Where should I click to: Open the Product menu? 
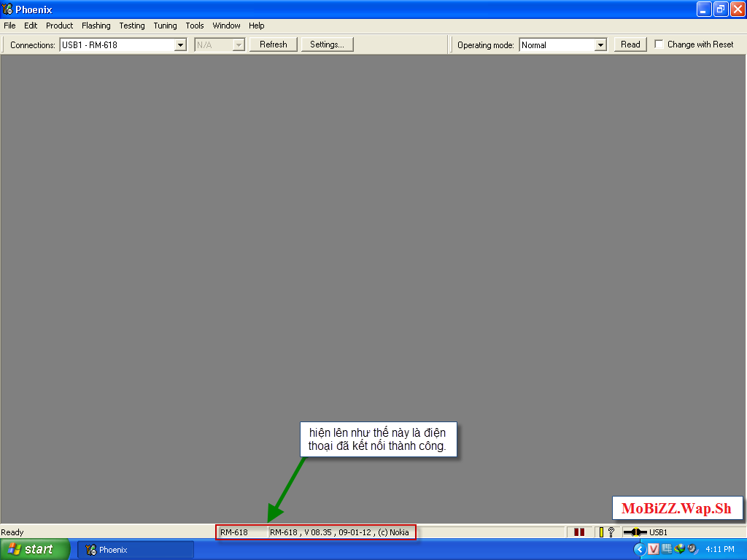pyautogui.click(x=59, y=26)
